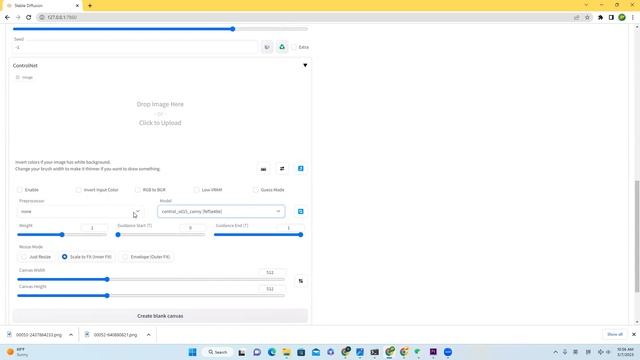Open the Terminal icon on the taskbar
The height and width of the screenshot is (360, 640).
[x=375, y=352]
